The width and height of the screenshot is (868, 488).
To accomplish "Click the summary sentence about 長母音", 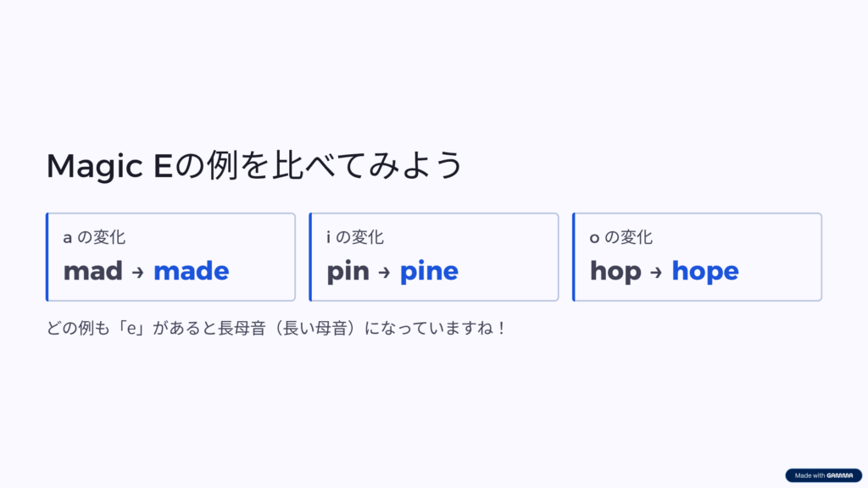I will (276, 328).
